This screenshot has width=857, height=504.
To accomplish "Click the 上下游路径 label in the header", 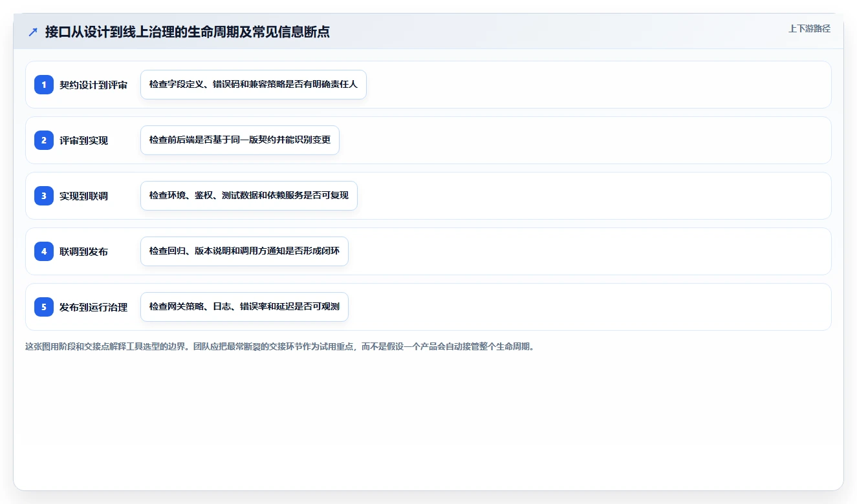I will 809,28.
